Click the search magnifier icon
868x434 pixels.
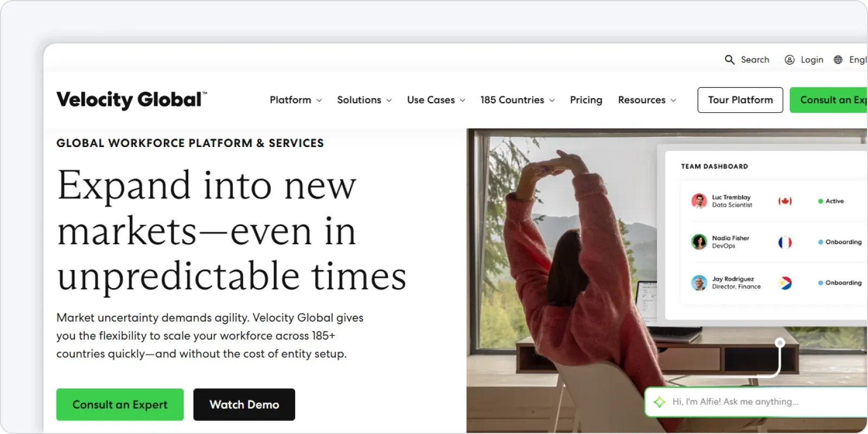tap(730, 60)
